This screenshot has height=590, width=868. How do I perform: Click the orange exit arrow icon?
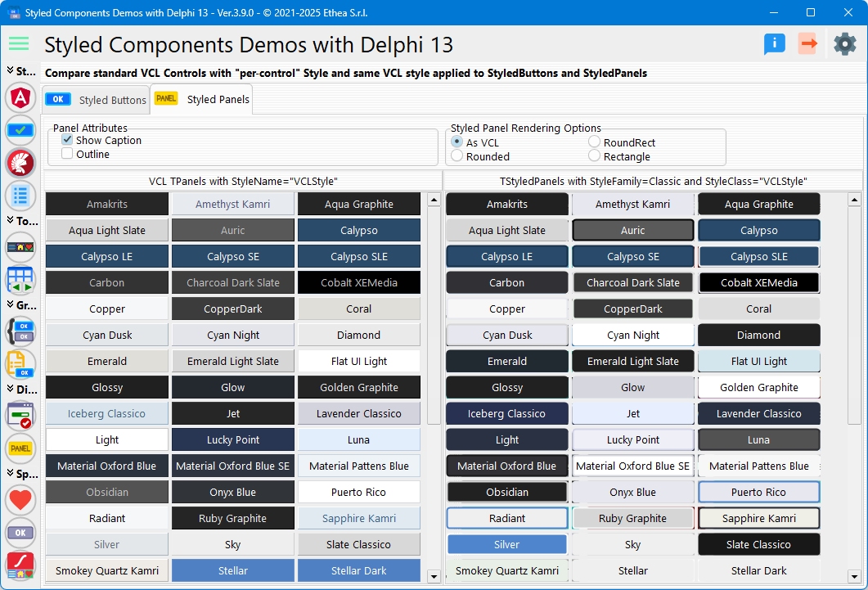click(x=808, y=44)
